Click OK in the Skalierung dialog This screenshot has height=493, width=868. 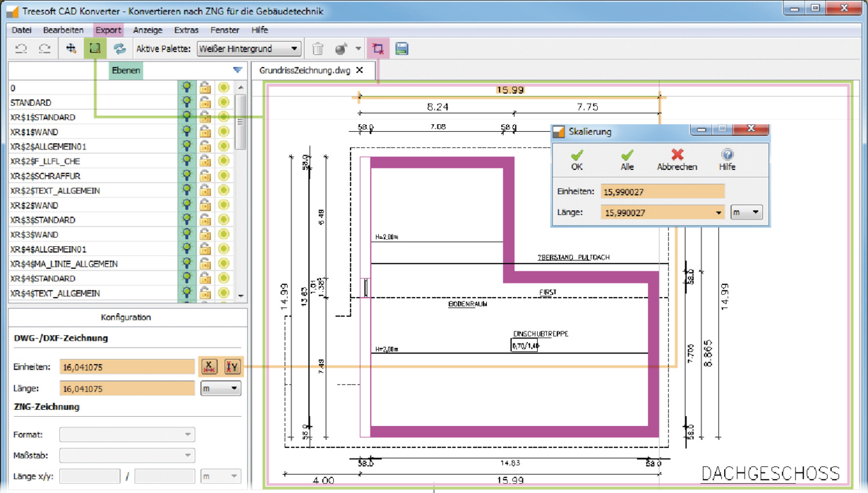pos(577,159)
